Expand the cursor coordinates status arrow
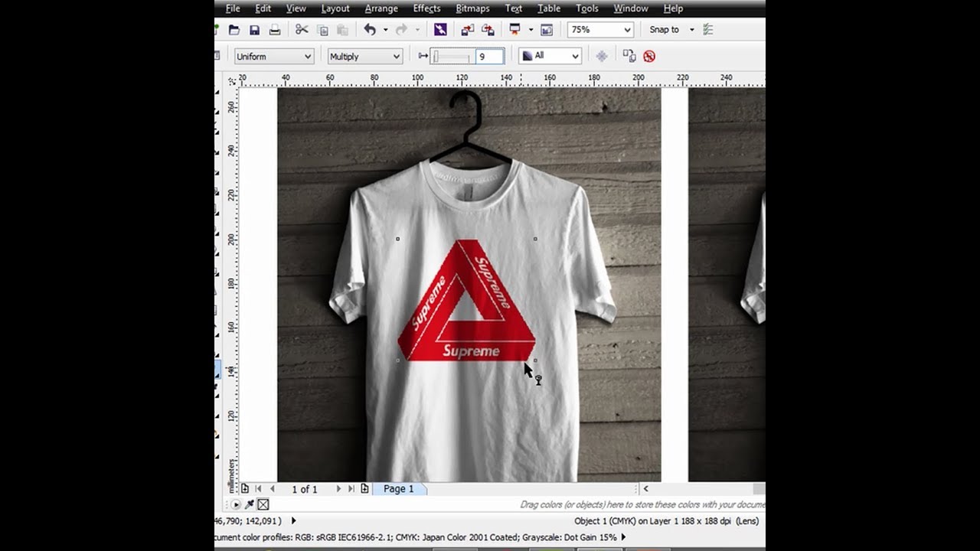 point(293,520)
